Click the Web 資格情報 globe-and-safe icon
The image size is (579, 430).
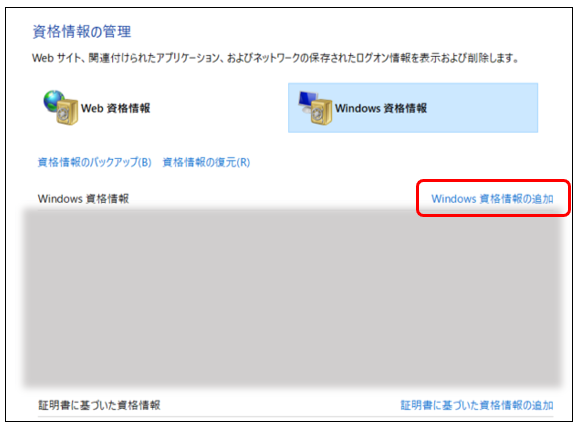61,108
